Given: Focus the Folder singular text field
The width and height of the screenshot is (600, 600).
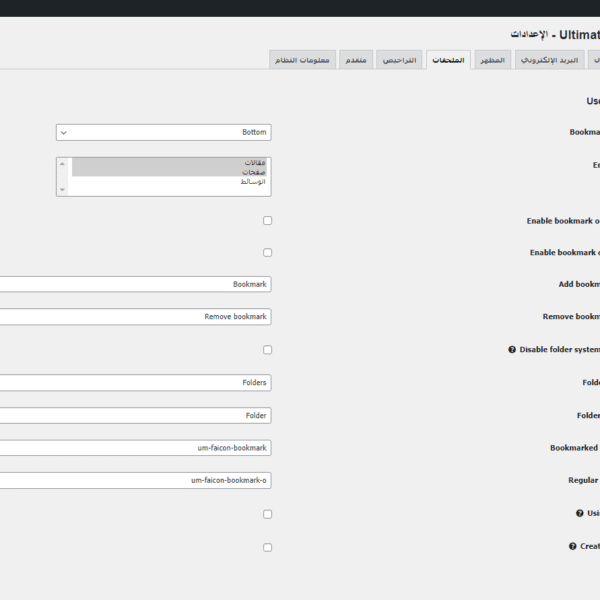Looking at the screenshot, I should click(x=135, y=416).
